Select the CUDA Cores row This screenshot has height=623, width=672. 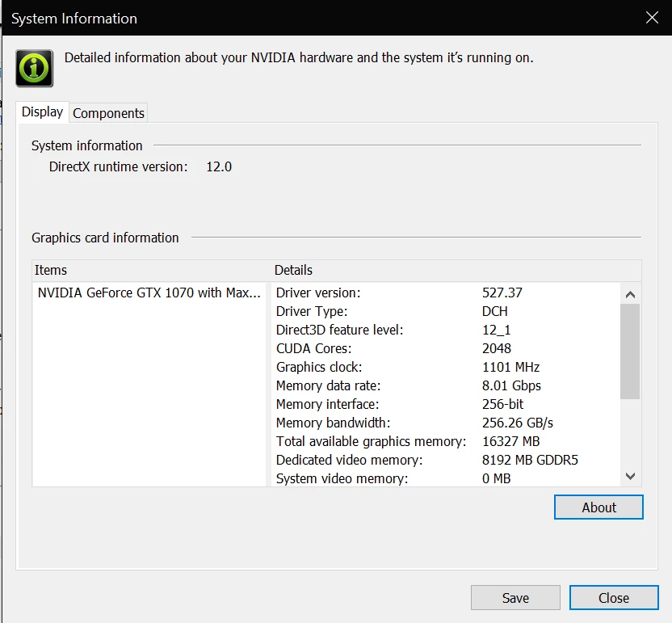pos(446,348)
